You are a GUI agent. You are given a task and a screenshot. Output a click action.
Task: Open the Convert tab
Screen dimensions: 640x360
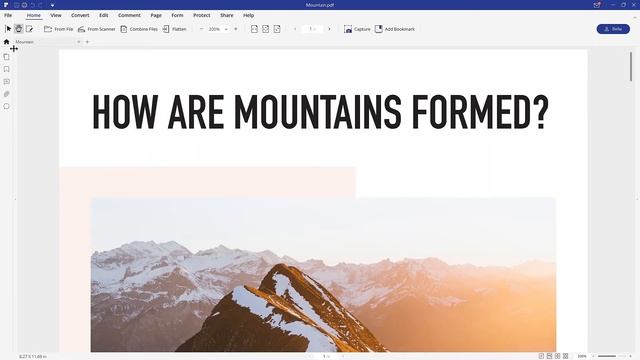coord(80,15)
